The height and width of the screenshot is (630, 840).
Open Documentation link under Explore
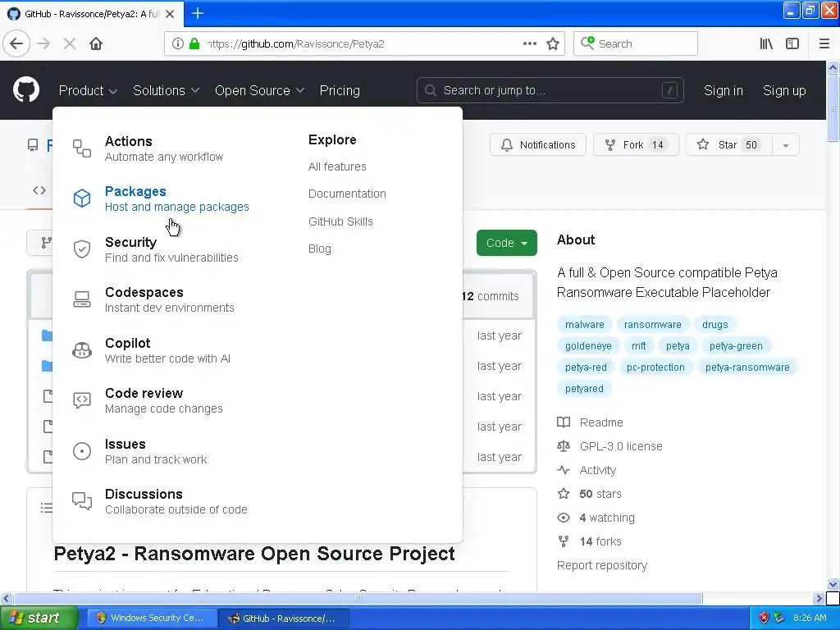point(347,194)
